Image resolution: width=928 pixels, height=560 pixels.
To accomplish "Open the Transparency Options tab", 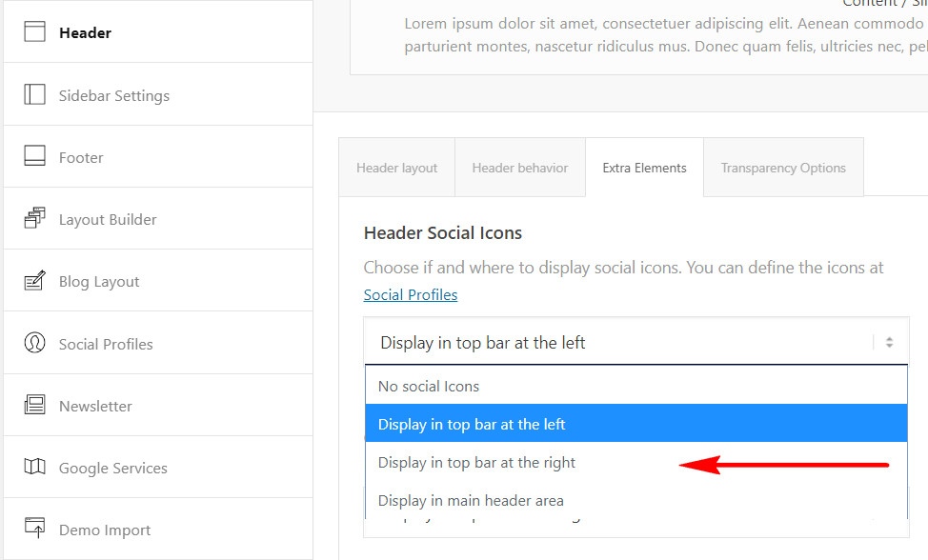I will click(x=783, y=168).
